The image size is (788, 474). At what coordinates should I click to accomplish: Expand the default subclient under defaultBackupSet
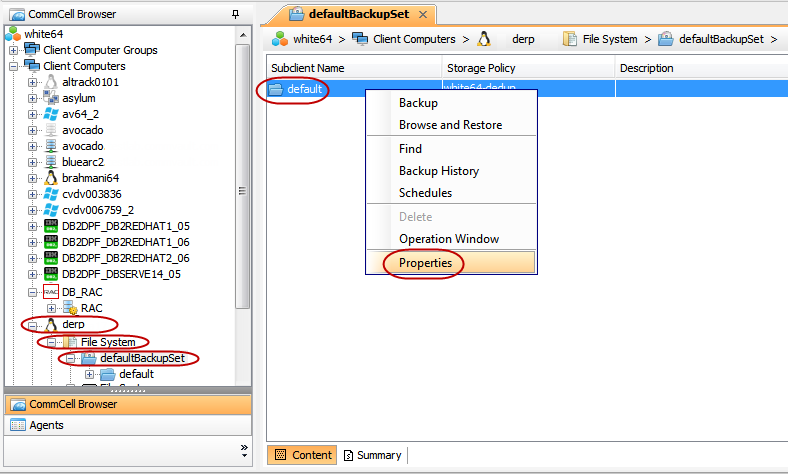point(88,374)
